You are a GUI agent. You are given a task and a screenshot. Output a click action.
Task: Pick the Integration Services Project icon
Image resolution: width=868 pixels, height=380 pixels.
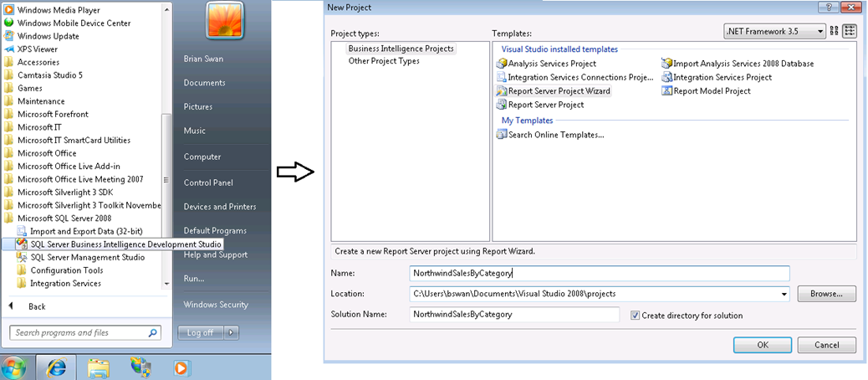(x=666, y=77)
